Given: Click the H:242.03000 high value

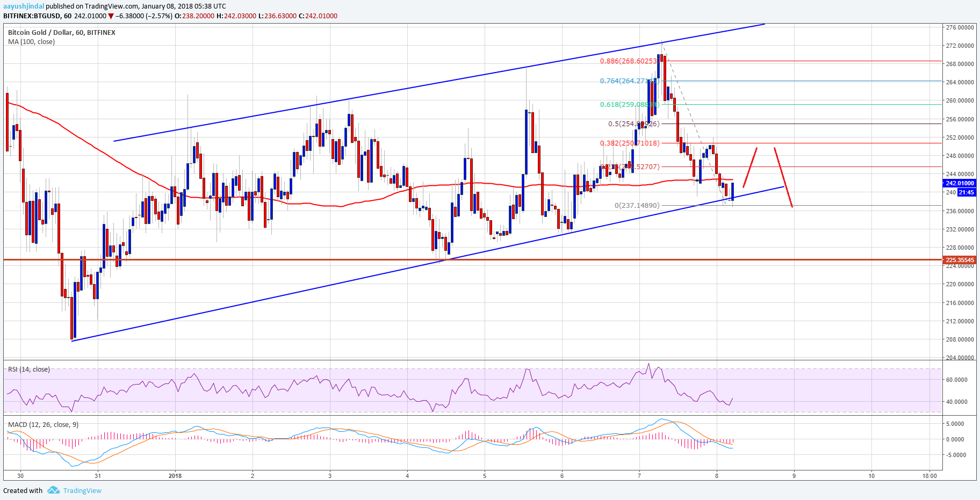Looking at the screenshot, I should [236, 16].
